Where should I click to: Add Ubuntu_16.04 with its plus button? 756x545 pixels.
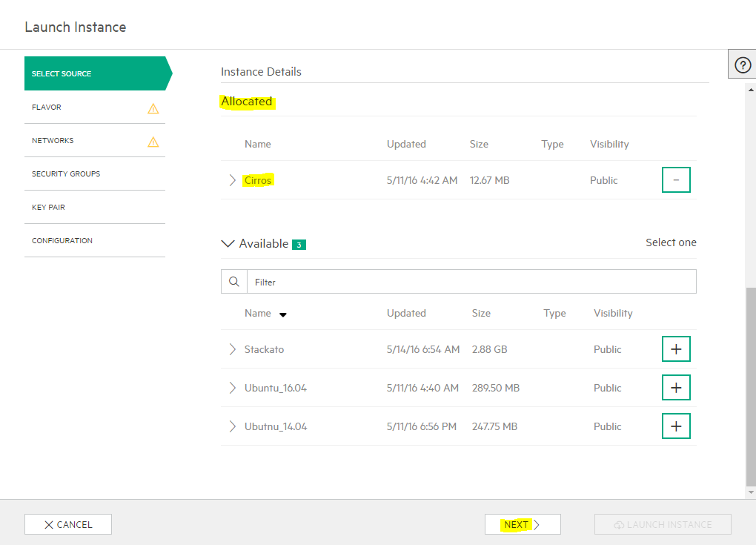point(676,387)
